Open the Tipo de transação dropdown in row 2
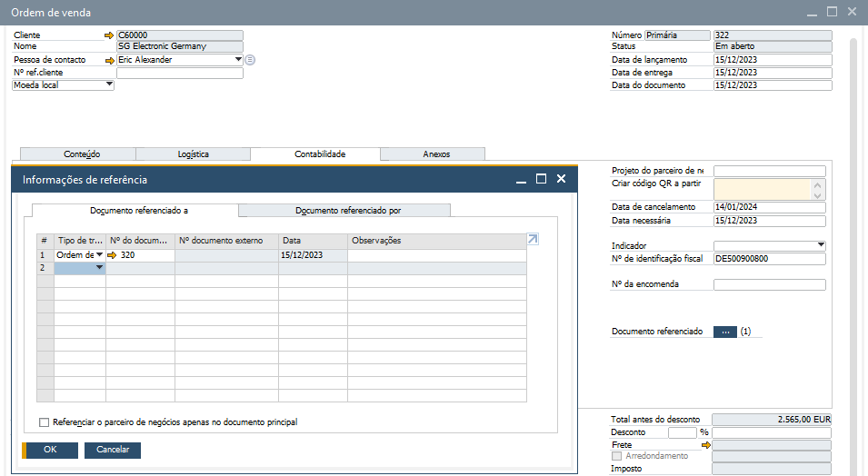 (x=99, y=268)
